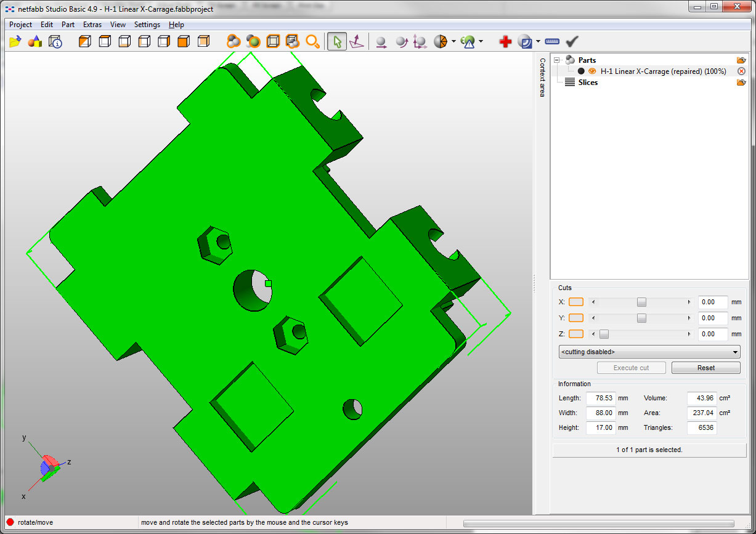The image size is (756, 534).
Task: Open the Extras menu
Action: 92,25
